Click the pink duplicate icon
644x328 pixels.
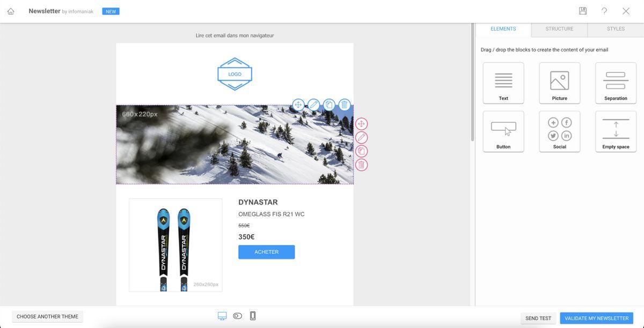[x=362, y=151]
